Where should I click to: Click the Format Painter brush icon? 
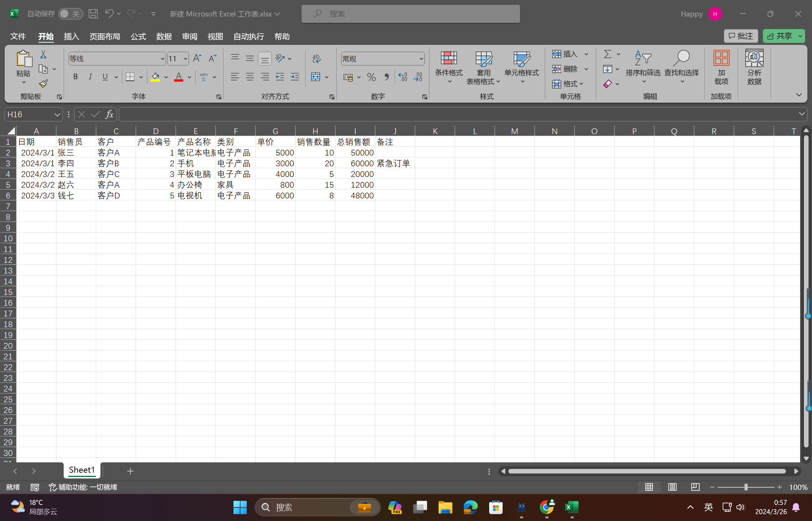coord(43,84)
